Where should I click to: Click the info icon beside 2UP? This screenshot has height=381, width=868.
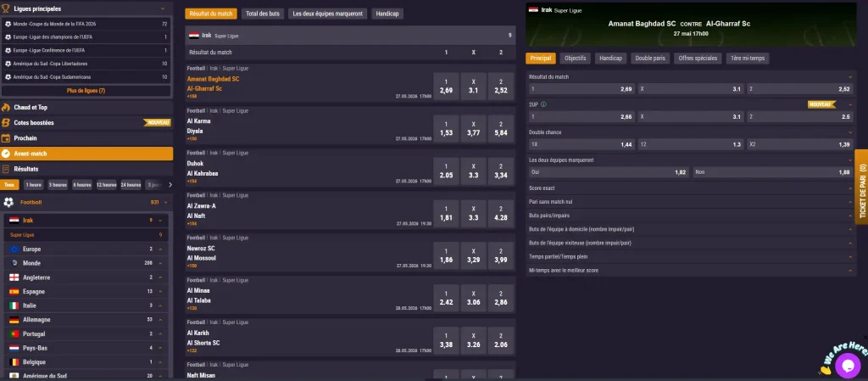pos(543,104)
